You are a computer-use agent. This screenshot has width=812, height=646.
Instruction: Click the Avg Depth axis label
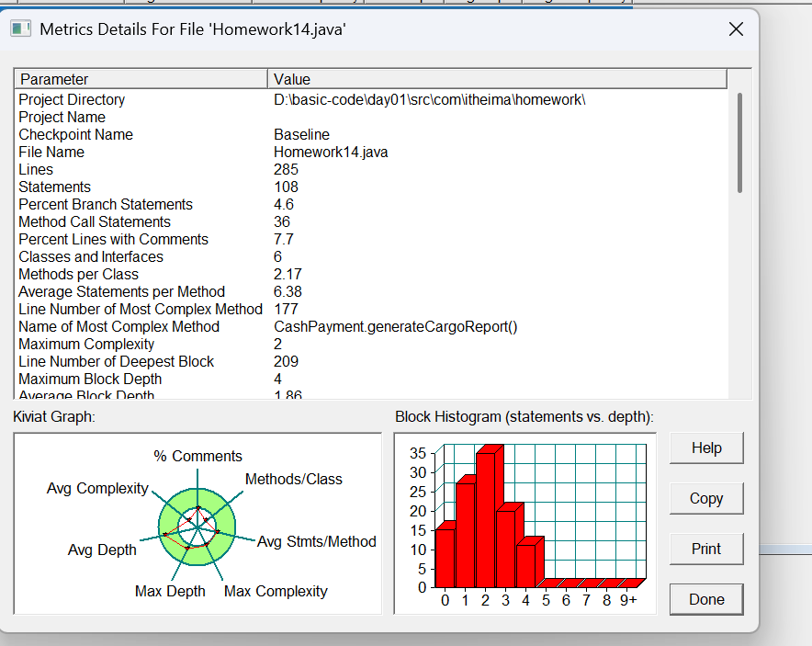click(x=102, y=550)
